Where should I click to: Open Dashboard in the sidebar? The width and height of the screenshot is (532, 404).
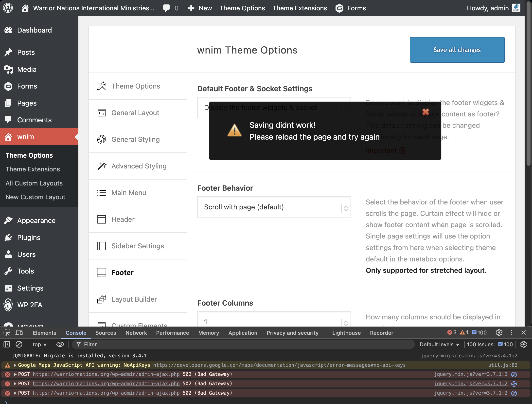point(35,30)
